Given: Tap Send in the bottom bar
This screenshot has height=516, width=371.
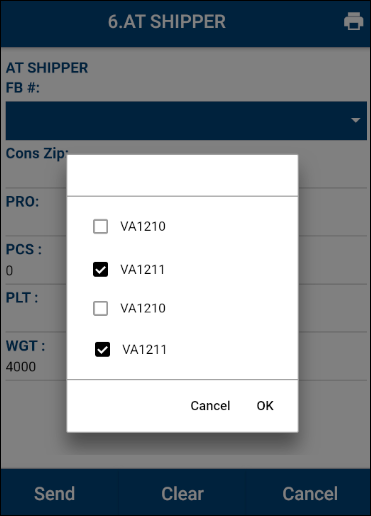Looking at the screenshot, I should pyautogui.click(x=54, y=494).
